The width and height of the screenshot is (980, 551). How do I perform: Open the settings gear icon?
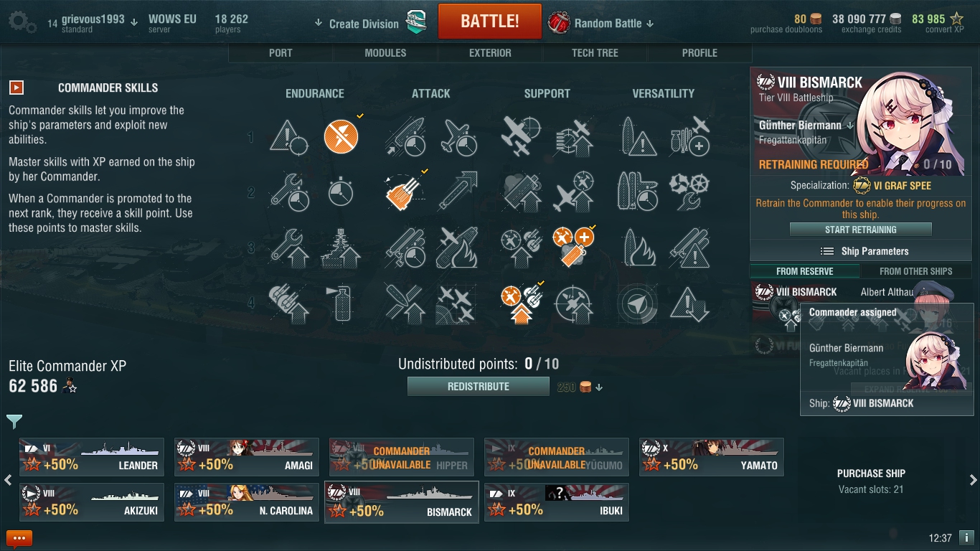pos(22,22)
